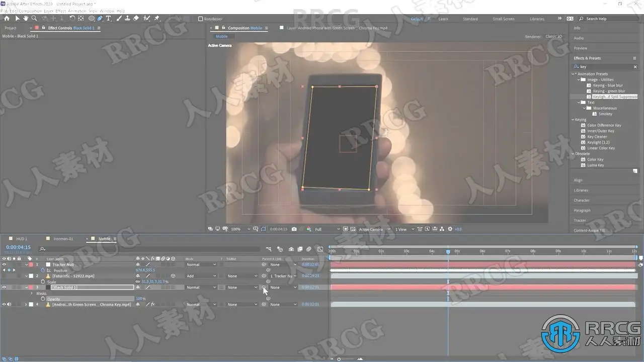Select the Clone Stamp tool

pyautogui.click(x=127, y=19)
